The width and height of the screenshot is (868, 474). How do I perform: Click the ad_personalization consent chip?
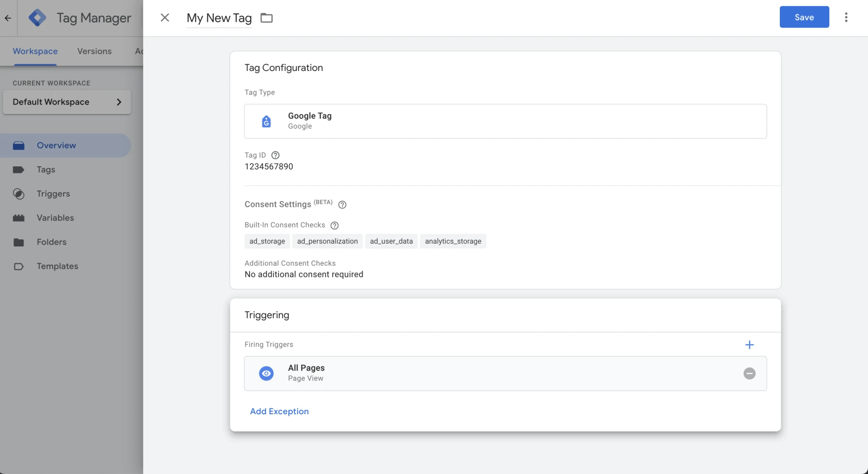click(x=327, y=241)
